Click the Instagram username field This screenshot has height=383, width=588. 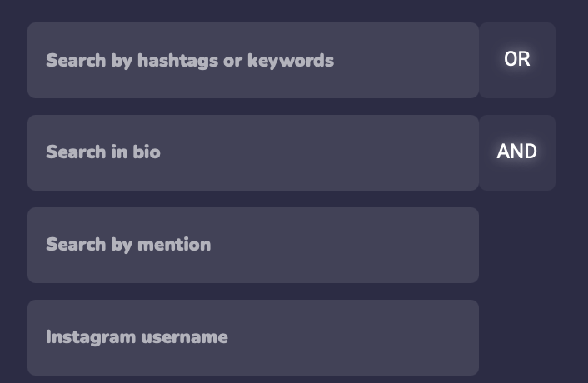252,337
